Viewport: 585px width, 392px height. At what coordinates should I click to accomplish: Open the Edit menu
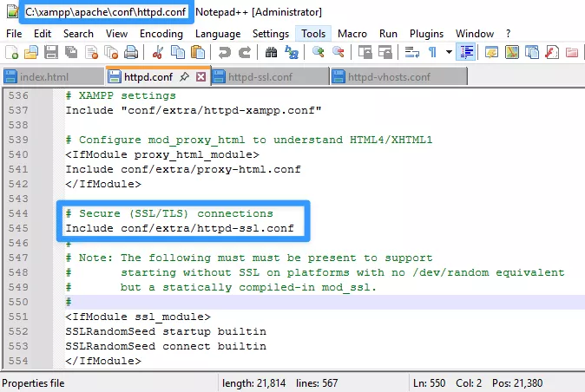tap(43, 34)
